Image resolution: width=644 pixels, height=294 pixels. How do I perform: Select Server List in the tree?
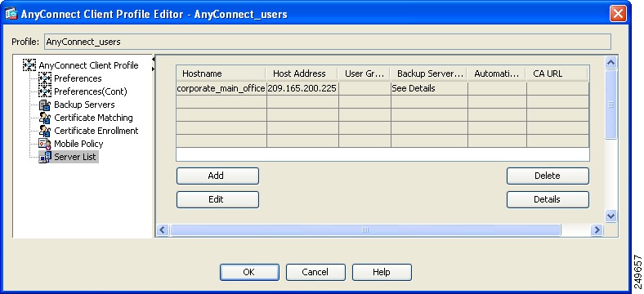coord(75,157)
